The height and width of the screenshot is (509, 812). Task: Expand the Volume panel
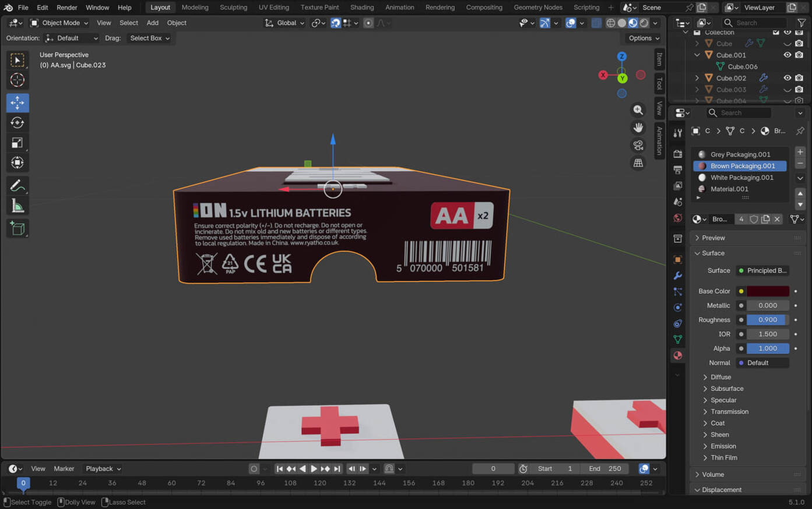[x=713, y=475]
